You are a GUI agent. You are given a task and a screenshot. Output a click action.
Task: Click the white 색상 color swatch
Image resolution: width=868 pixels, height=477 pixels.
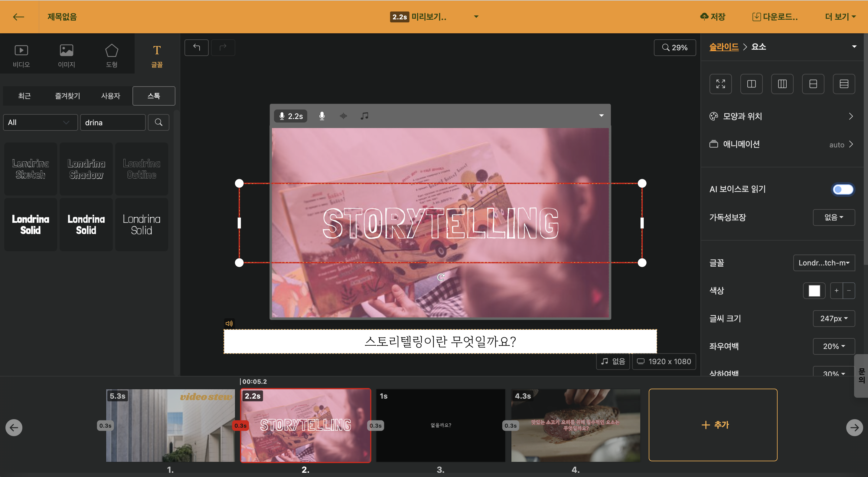pos(814,291)
